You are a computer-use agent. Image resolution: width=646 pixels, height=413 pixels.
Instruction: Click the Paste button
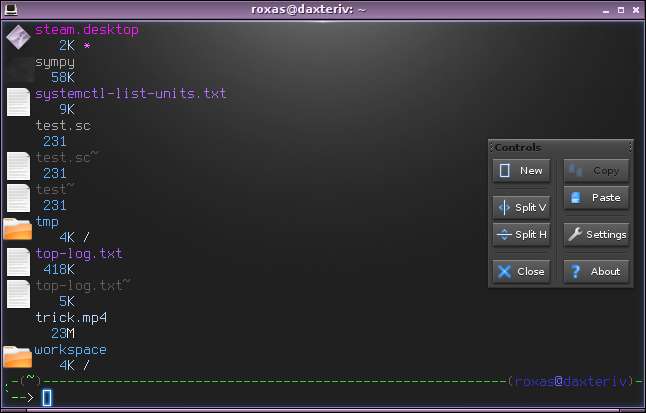[596, 198]
